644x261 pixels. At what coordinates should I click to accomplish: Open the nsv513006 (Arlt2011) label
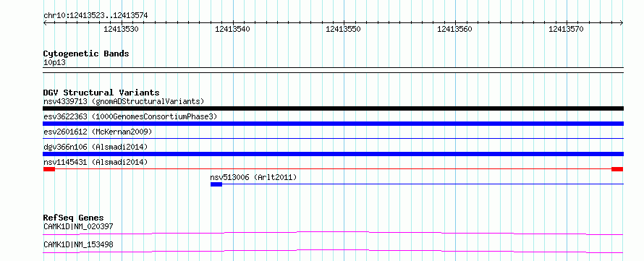253,177
